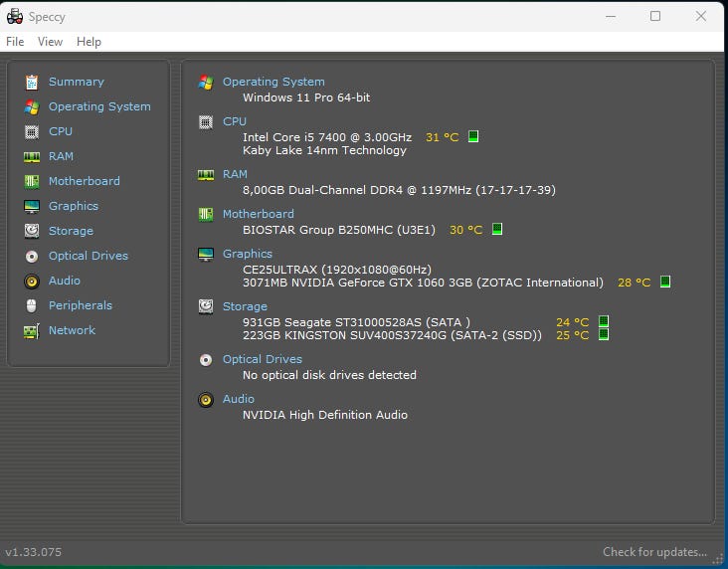The image size is (728, 569).
Task: Click version number v1.33.075 in status bar
Action: point(34,552)
